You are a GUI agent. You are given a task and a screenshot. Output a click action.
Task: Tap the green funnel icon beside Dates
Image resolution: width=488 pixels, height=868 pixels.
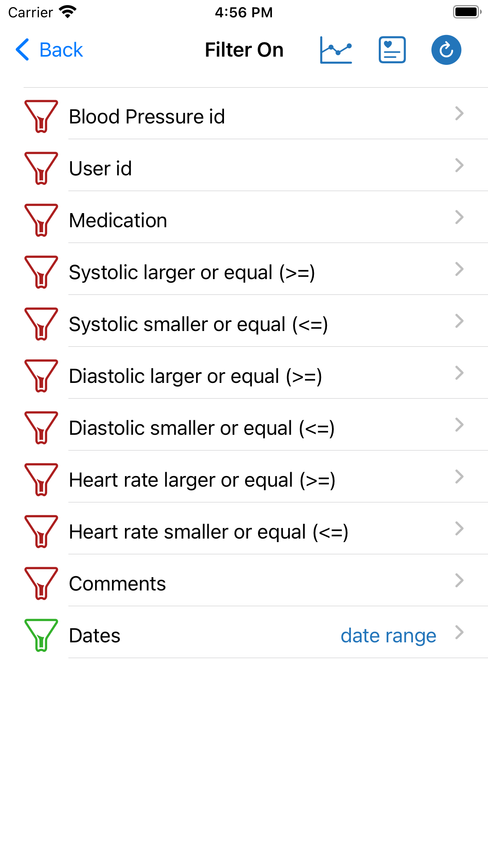coord(41,635)
